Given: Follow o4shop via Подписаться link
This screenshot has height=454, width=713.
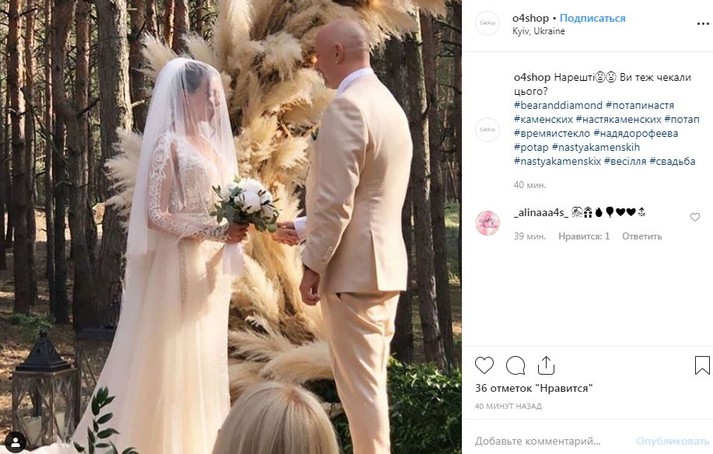Looking at the screenshot, I should pyautogui.click(x=592, y=18).
